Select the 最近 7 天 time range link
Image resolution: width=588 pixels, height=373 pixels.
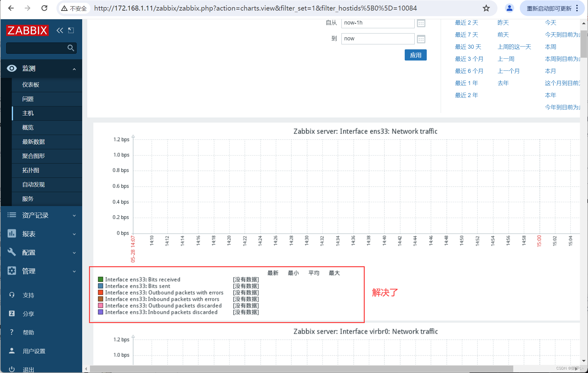[466, 34]
